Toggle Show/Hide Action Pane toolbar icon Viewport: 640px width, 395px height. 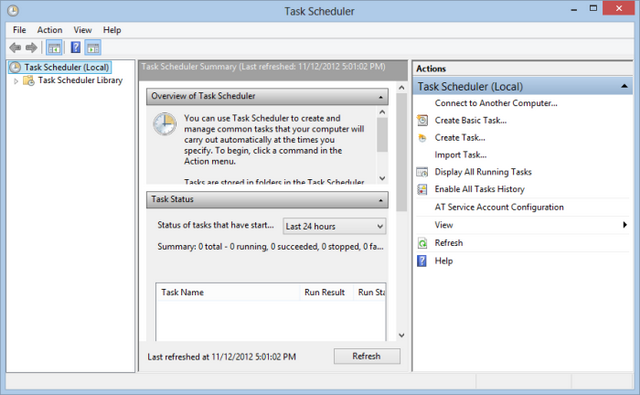tap(93, 48)
